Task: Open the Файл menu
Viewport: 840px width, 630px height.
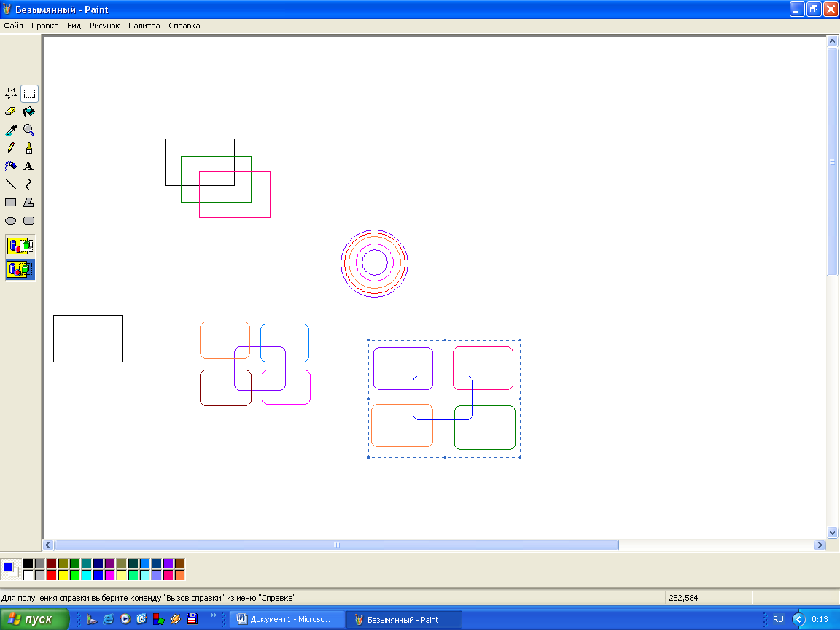Action: coord(13,26)
